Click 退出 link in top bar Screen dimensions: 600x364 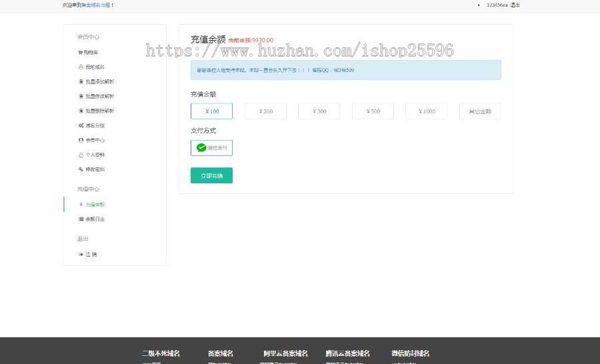515,5
